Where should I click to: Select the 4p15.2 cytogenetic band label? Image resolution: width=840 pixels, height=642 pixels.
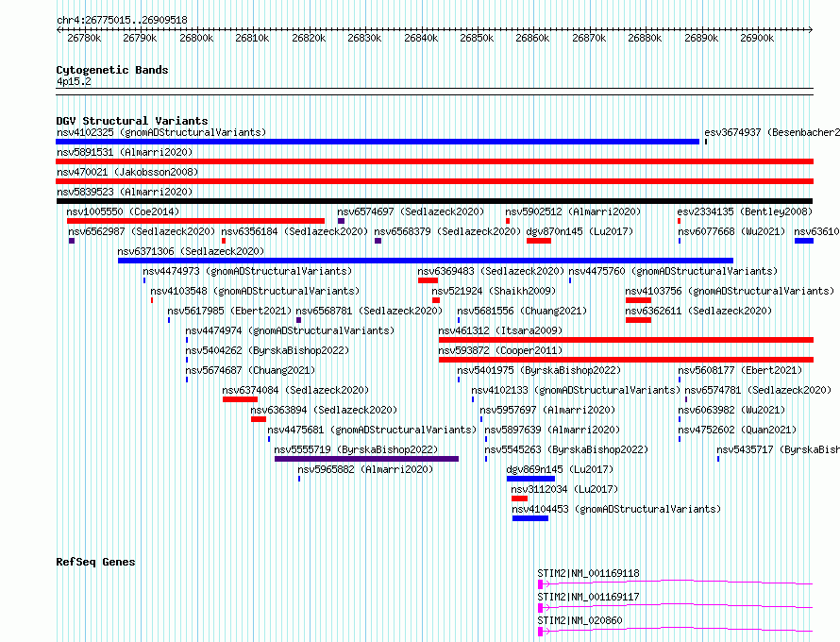coord(74,81)
